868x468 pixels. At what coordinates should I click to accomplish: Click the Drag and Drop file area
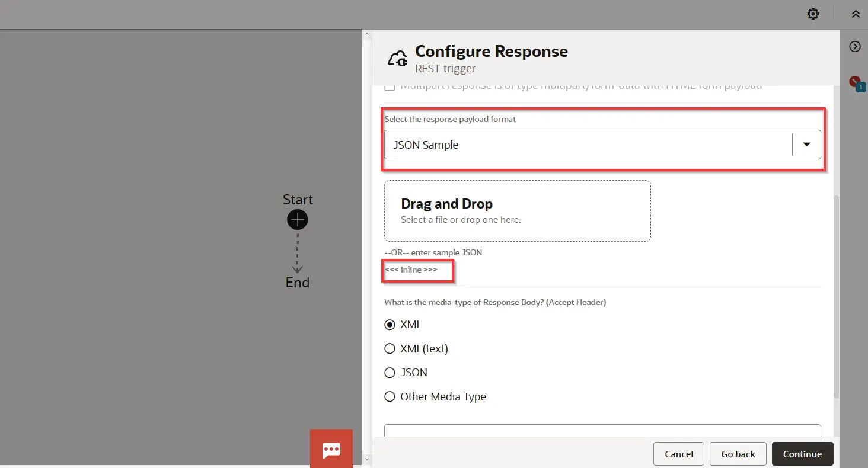(517, 211)
